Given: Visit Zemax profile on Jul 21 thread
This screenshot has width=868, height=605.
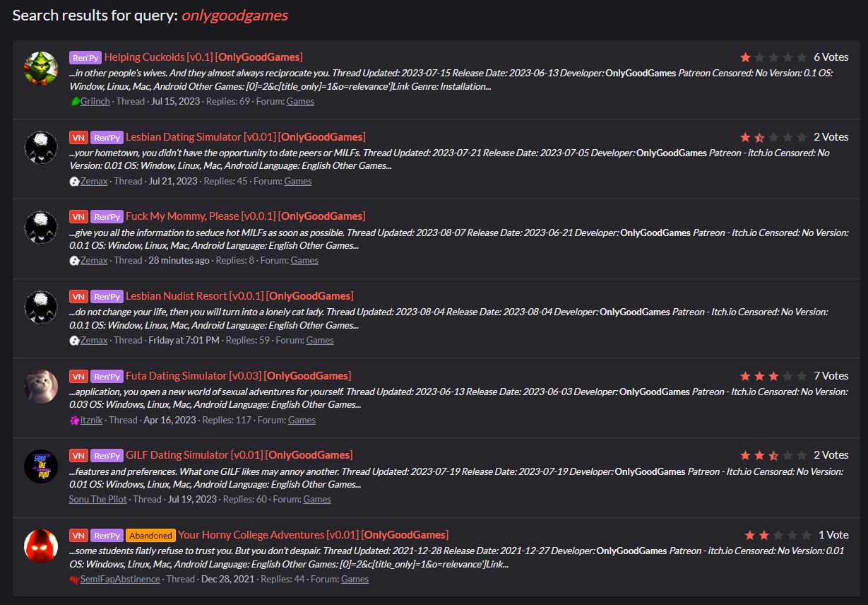Looking at the screenshot, I should point(94,181).
